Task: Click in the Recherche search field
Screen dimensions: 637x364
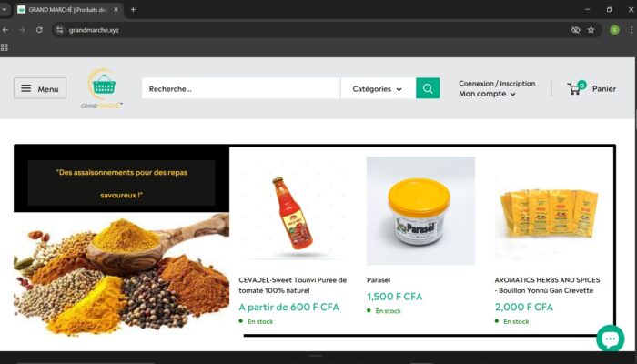Action: coord(241,88)
